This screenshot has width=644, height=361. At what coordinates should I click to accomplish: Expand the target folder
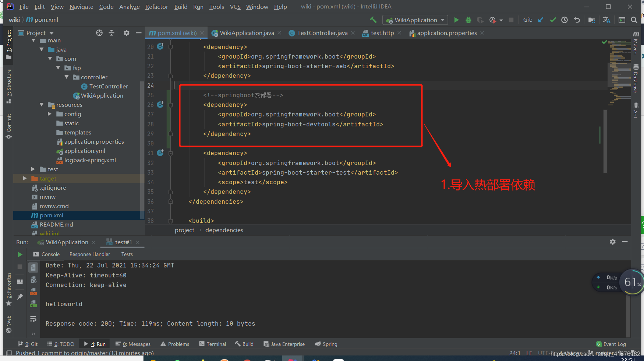pos(25,178)
